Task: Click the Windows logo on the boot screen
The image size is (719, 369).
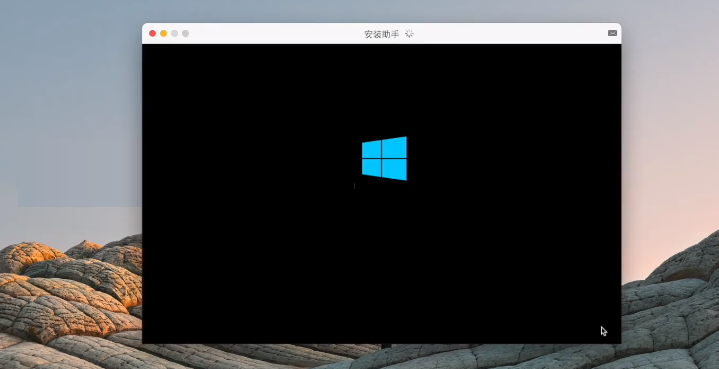Action: pyautogui.click(x=384, y=158)
